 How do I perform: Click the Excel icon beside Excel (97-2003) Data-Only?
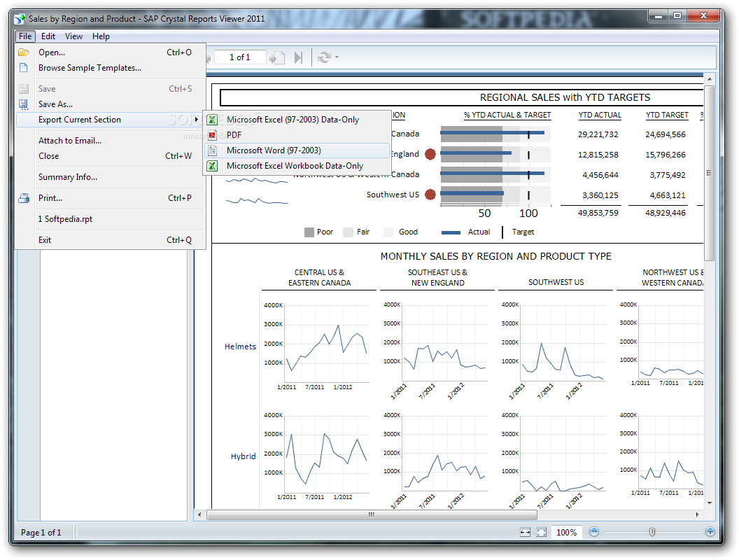coord(212,120)
